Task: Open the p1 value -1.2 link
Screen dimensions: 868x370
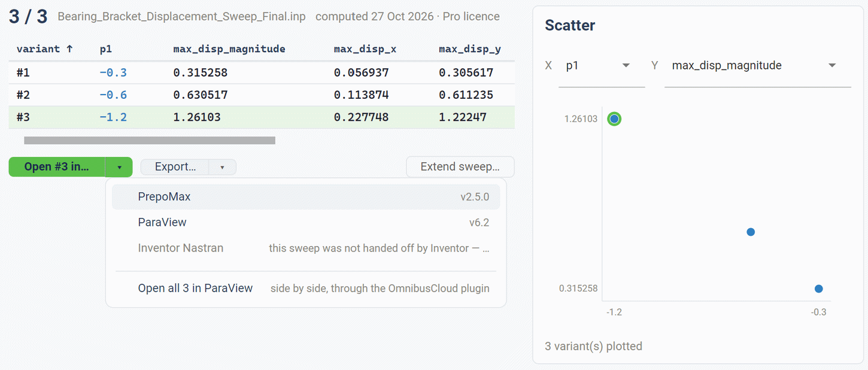Action: (x=113, y=117)
